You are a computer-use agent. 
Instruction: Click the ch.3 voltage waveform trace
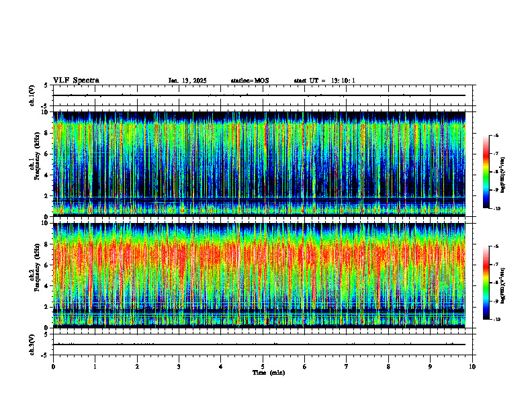pyautogui.click(x=259, y=345)
